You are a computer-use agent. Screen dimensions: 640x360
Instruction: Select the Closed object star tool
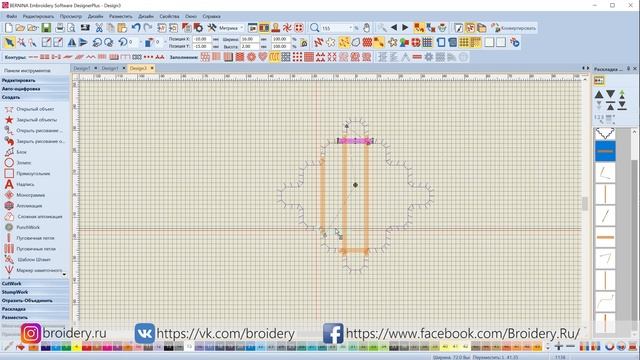[x=9, y=120]
